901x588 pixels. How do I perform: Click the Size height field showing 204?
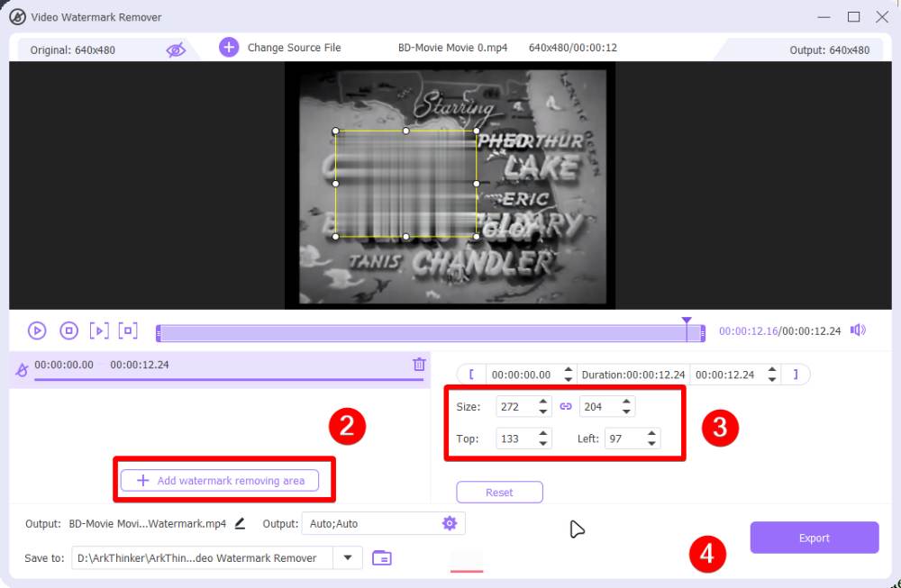pyautogui.click(x=599, y=406)
